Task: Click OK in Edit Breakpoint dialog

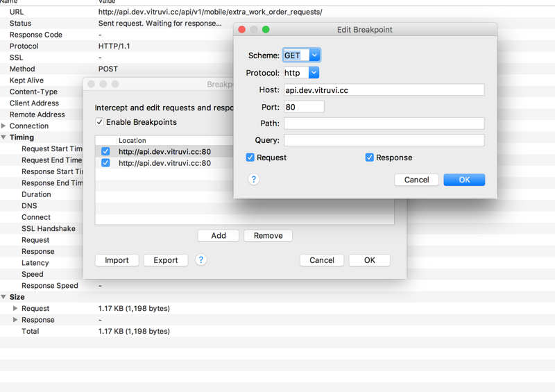Action: [464, 180]
